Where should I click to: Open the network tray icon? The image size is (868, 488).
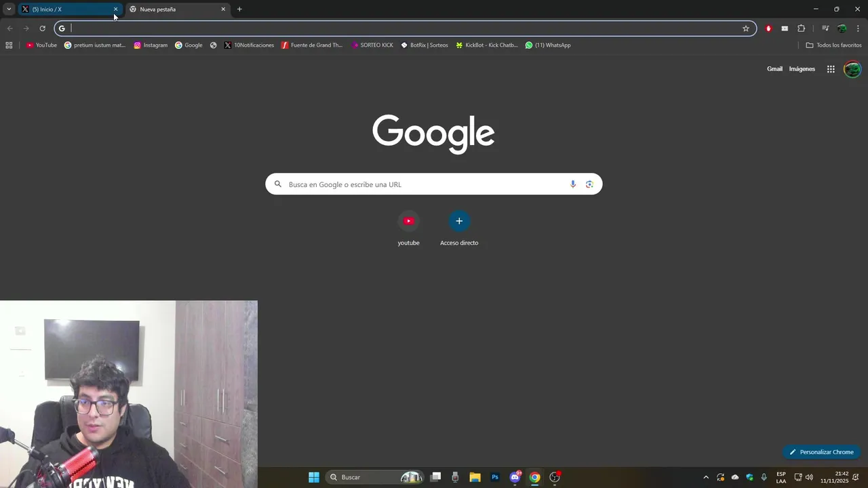[798, 477]
